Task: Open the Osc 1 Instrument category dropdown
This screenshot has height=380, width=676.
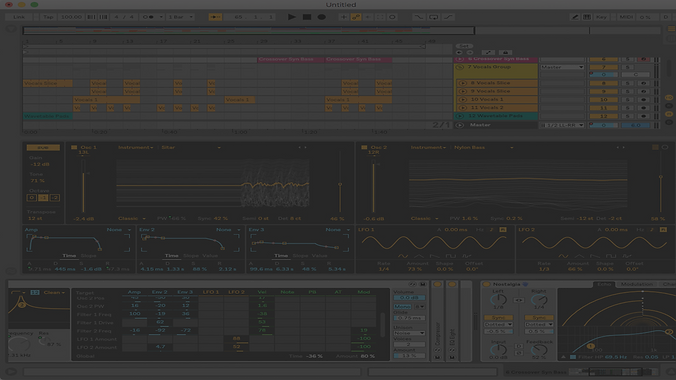Action: pos(135,148)
